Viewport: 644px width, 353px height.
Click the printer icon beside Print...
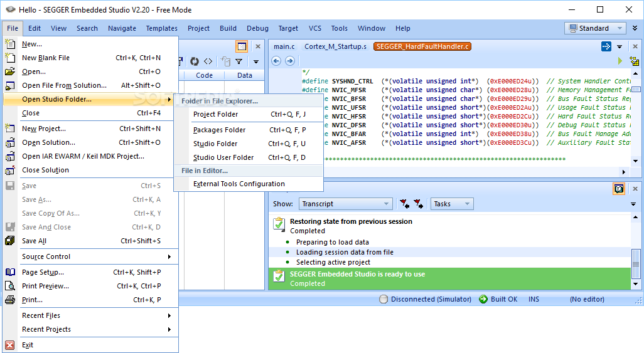click(x=10, y=300)
